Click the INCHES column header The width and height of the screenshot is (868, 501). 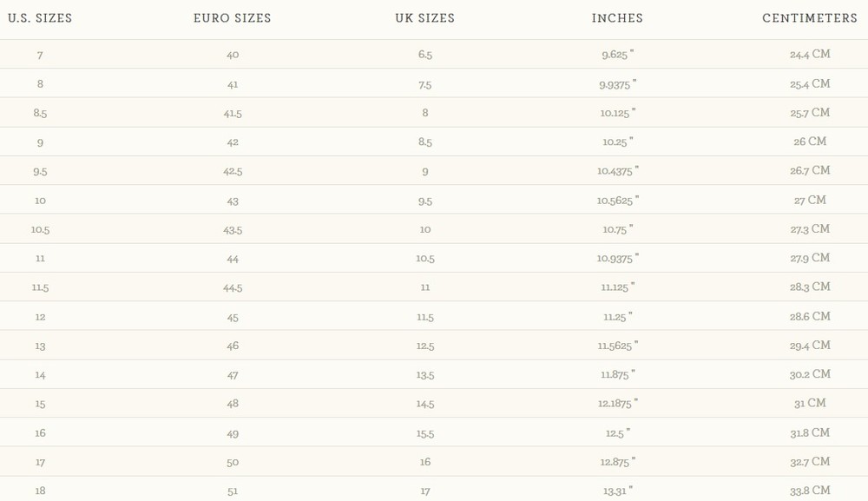pos(617,18)
